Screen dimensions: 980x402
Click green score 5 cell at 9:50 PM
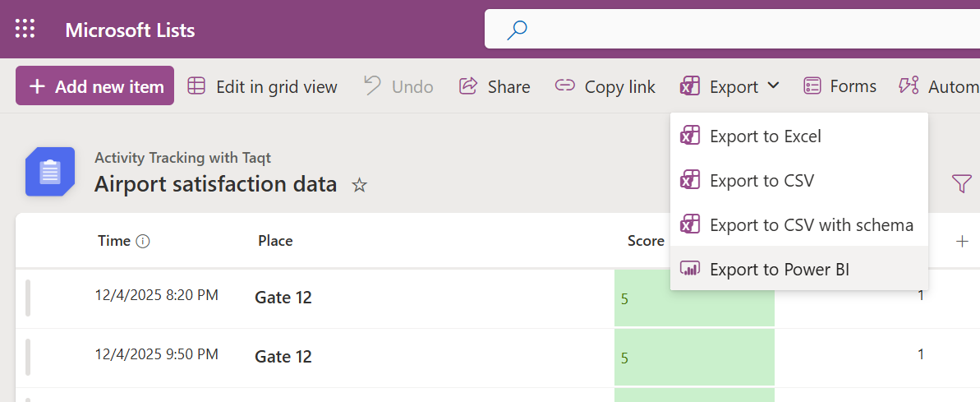[694, 357]
